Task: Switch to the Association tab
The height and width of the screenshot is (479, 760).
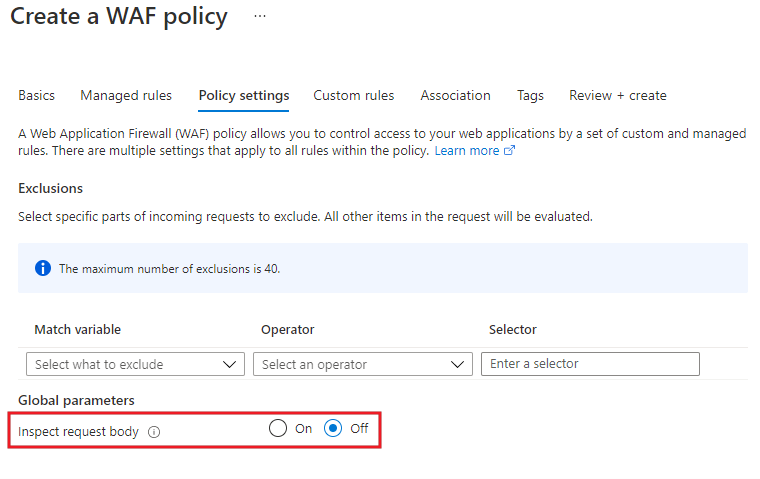Action: coord(455,96)
